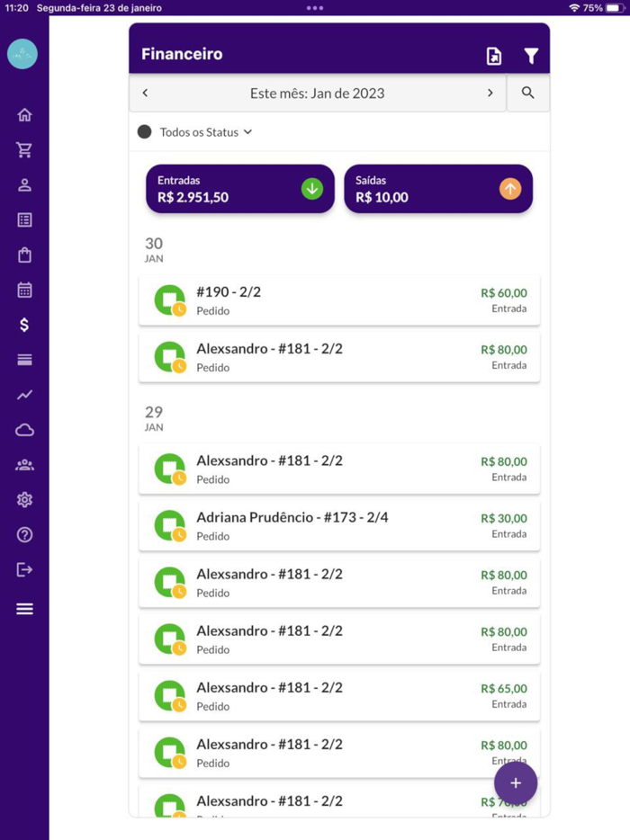630x840 pixels.
Task: Go to next month with the right chevron
Action: point(490,93)
